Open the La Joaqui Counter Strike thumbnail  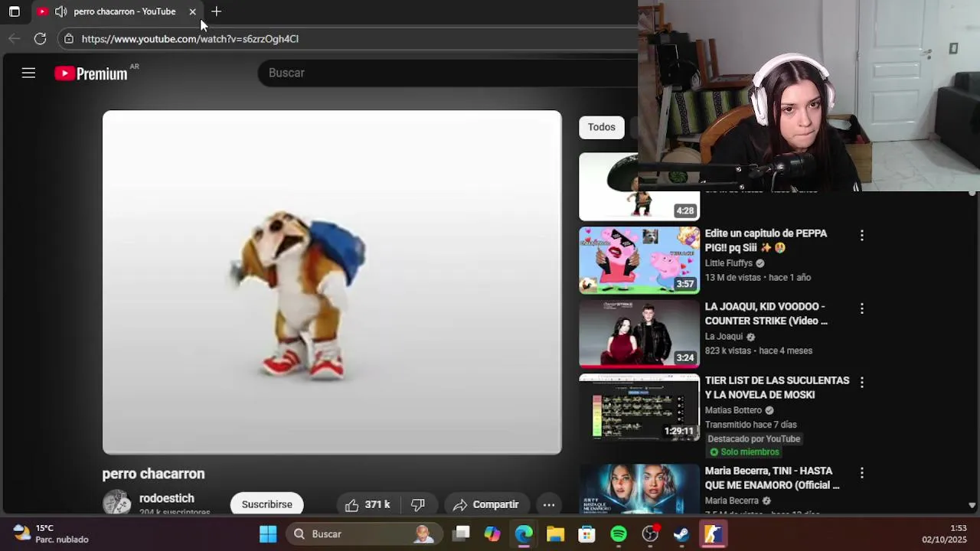click(x=639, y=334)
